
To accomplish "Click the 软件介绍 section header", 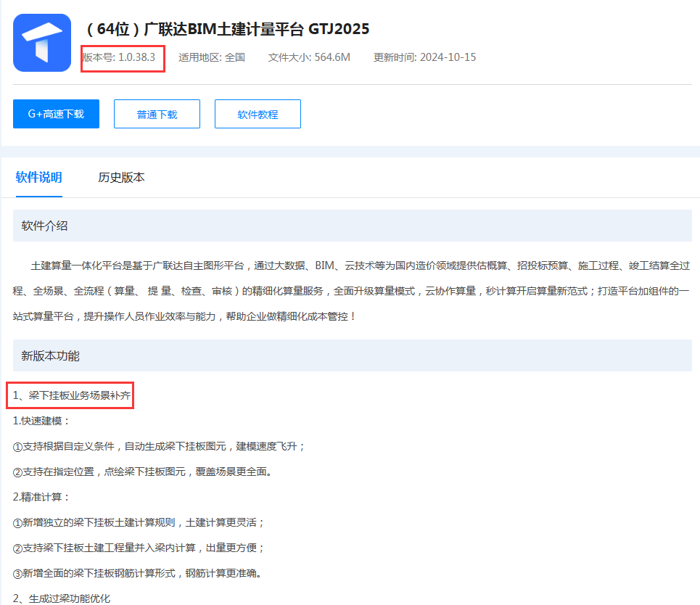I will pyautogui.click(x=353, y=226).
